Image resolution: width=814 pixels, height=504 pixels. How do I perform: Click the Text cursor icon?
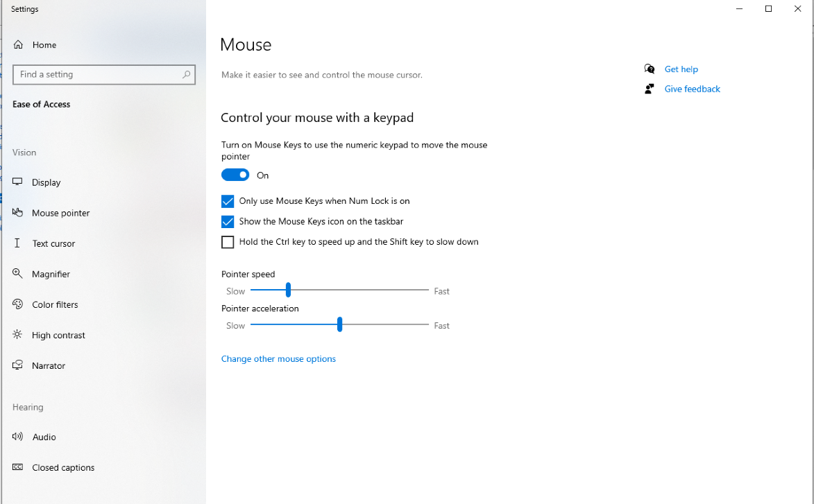(18, 243)
